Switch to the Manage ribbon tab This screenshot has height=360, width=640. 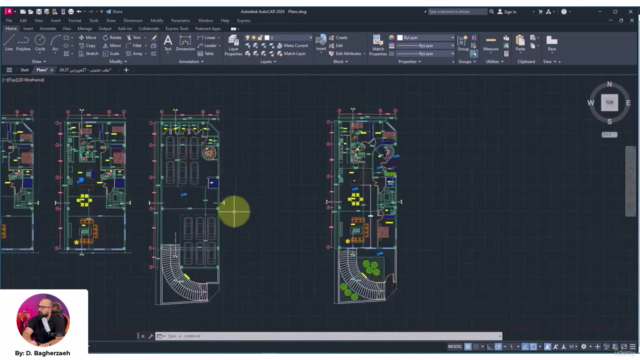click(84, 29)
